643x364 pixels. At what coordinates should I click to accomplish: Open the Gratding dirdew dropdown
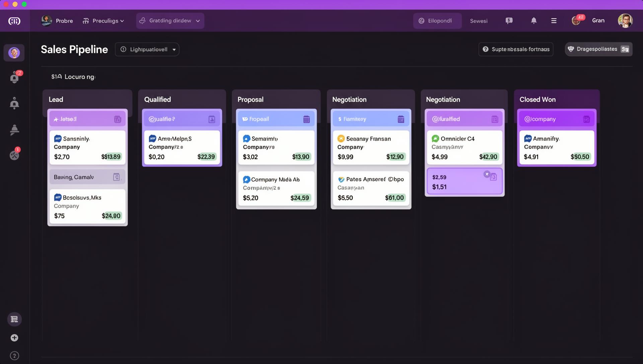(170, 21)
